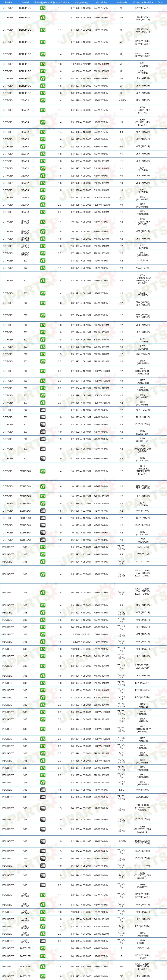Image resolution: width=167 pixels, height=980 pixels.
Task: Click date range 08.1999 -> 10.2002
Action: pyautogui.click(x=81, y=93)
